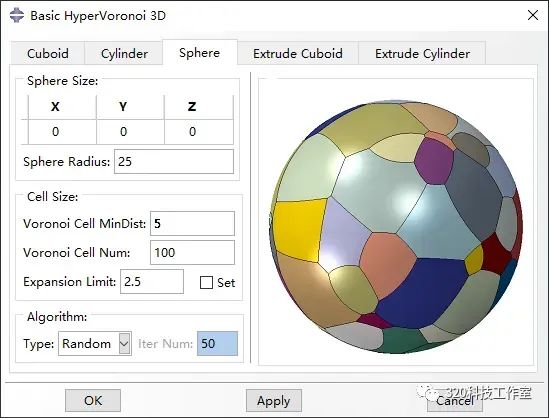549x418 pixels.
Task: Confirm with the OK button
Action: point(93,400)
